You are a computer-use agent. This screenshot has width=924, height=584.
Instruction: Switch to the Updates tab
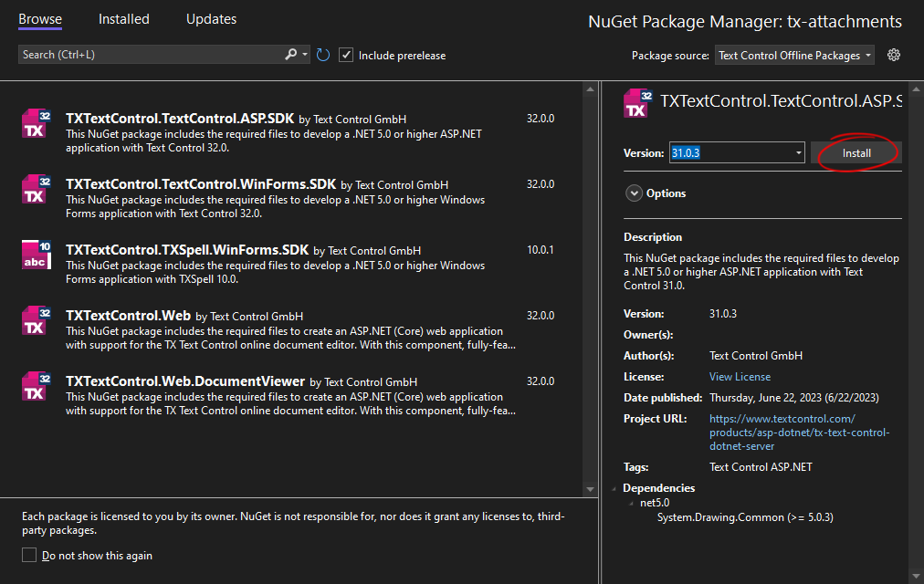pos(211,19)
